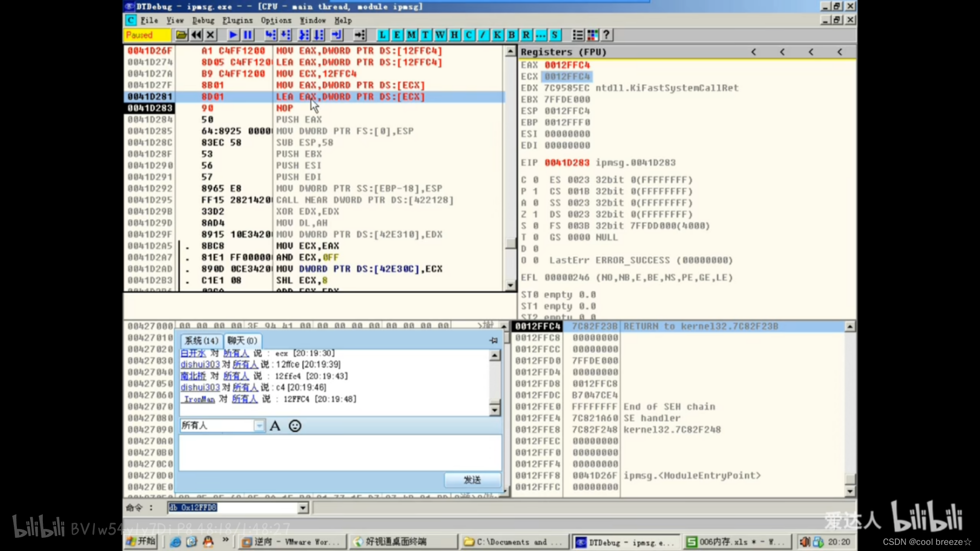980x551 pixels.
Task: Close debugged program with X toolbar icon
Action: (210, 35)
